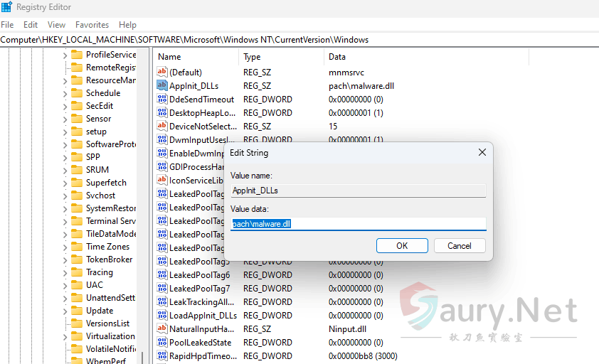Expand the Tracing key chevron
Viewport: 599px width, 364px height.
tap(65, 272)
